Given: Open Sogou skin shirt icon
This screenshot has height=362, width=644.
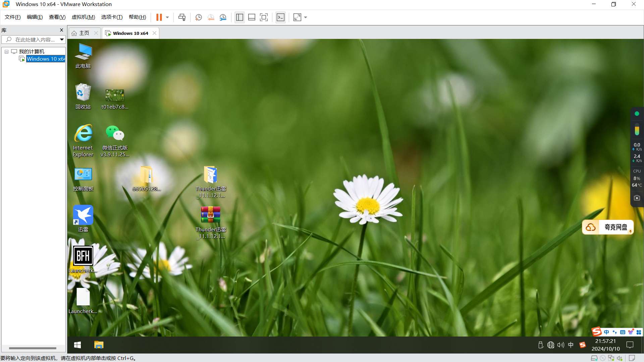Looking at the screenshot, I should (631, 332).
